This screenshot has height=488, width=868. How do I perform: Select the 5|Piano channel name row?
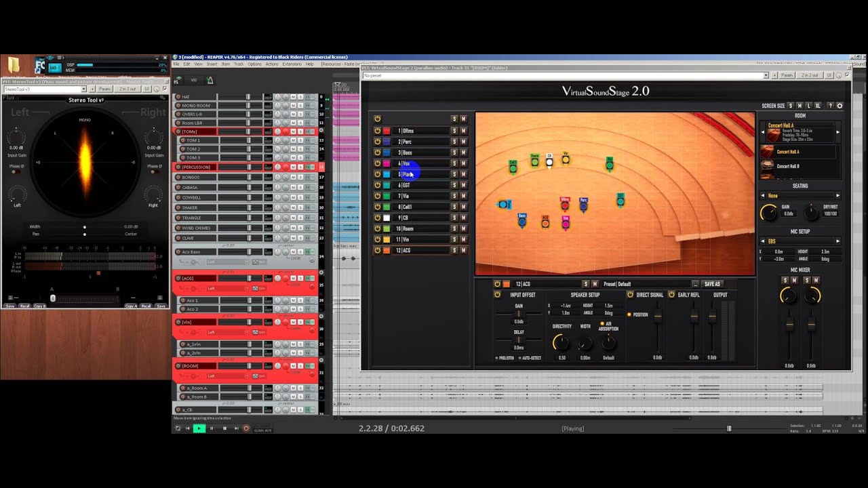click(422, 174)
